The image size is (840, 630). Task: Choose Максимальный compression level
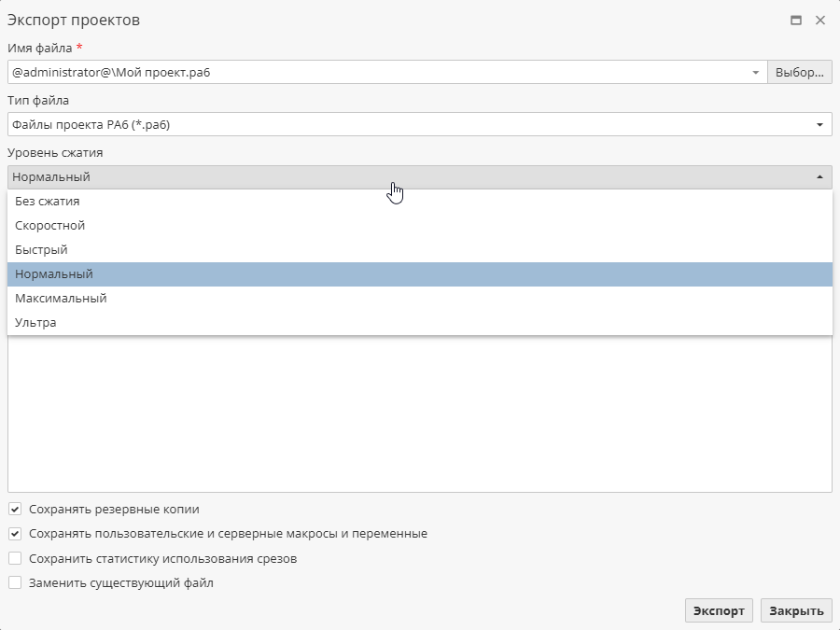coord(61,299)
